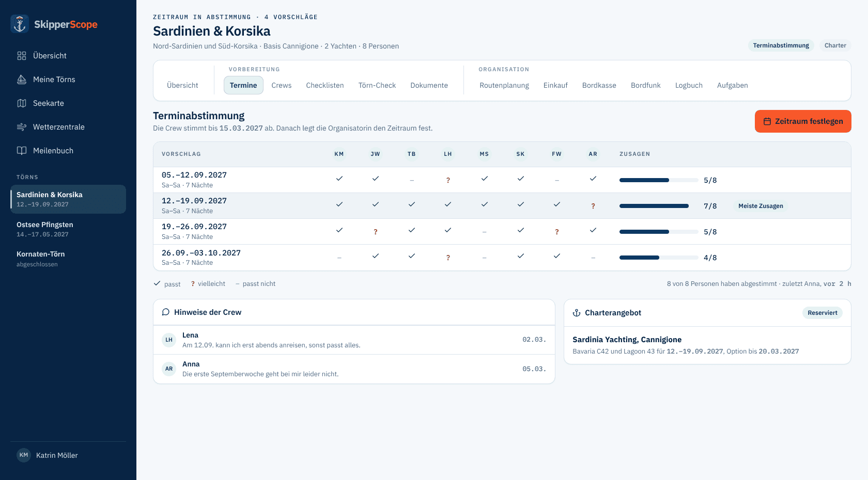
Task: Open the Ostsee Pfingsten trip in sidebar
Action: point(68,229)
